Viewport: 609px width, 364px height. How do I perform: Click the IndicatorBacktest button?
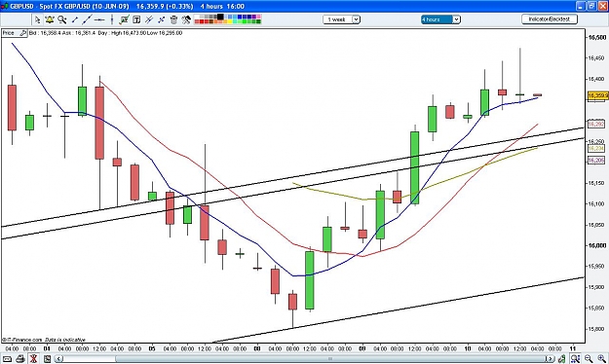coord(550,19)
